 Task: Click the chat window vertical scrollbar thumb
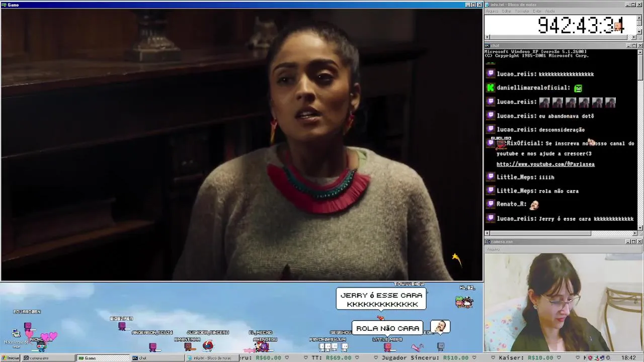(x=640, y=67)
